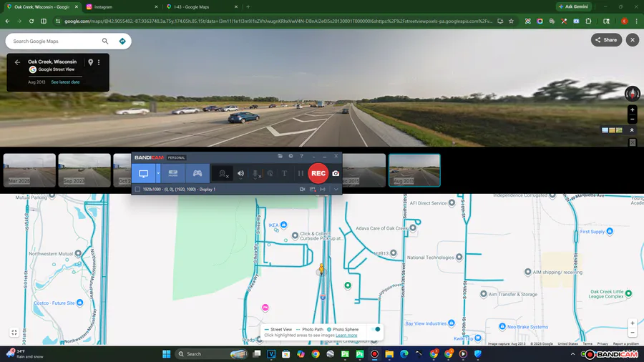Click the video camera icon in Bandicam status row

302,189
